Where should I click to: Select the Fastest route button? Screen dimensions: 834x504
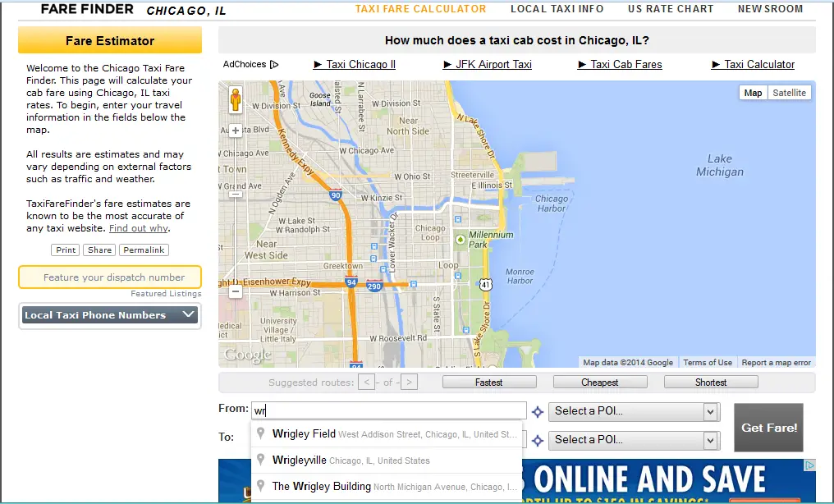[489, 383]
